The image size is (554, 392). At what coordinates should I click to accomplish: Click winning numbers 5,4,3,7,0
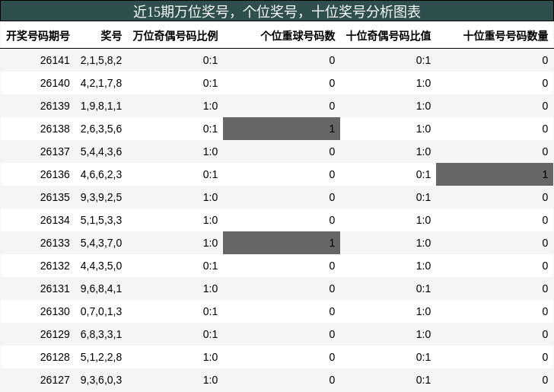tap(101, 243)
